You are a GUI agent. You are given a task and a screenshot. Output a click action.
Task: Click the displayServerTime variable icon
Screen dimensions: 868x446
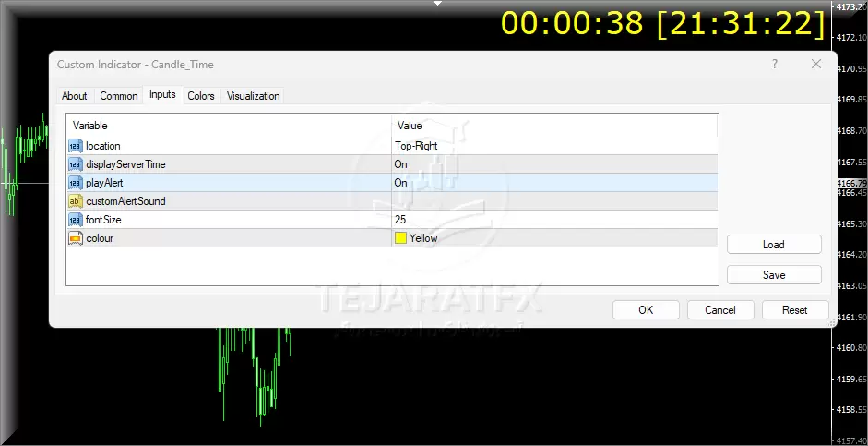click(75, 164)
